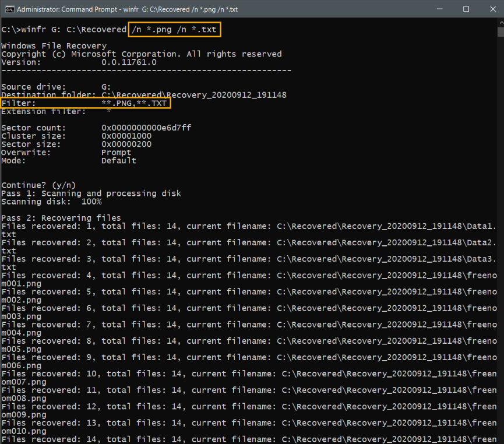The image size is (504, 444).
Task: Click the version number 0.0.11761.0
Action: [x=129, y=62]
